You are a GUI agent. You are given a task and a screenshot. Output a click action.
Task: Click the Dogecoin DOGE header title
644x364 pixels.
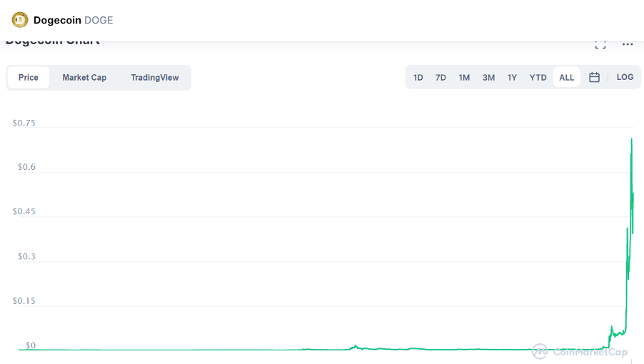73,20
